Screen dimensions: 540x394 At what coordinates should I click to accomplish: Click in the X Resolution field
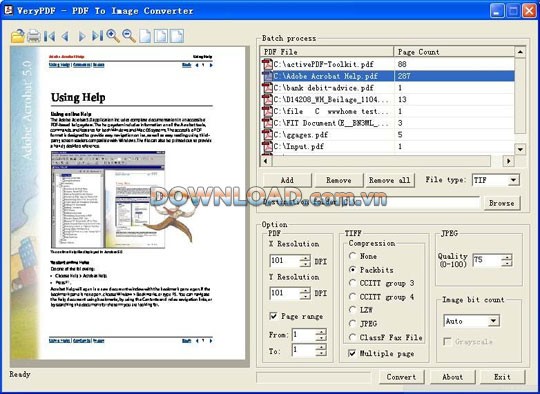[x=285, y=261]
